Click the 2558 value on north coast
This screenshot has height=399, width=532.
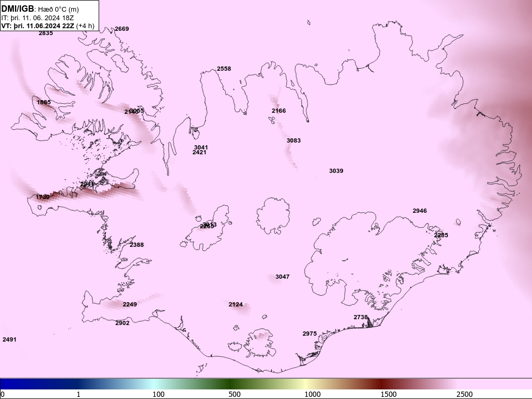pos(224,69)
